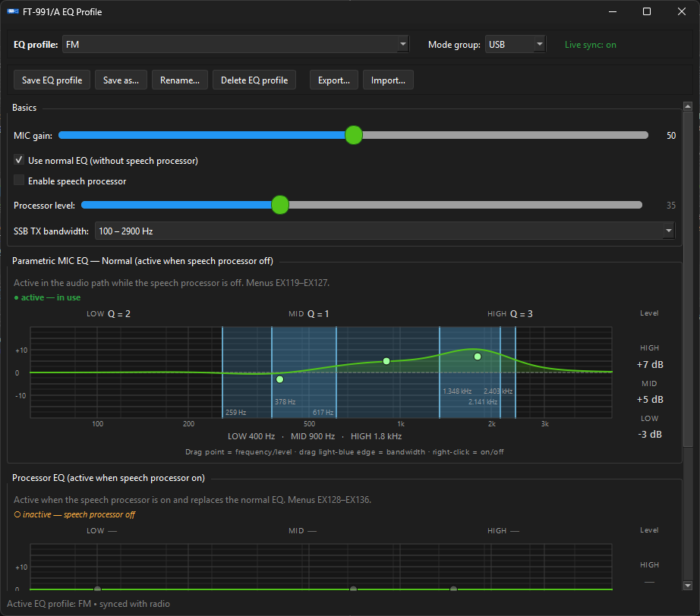Click the LOW -3 dB level value
Screen dimensions: 700x616
pos(650,434)
